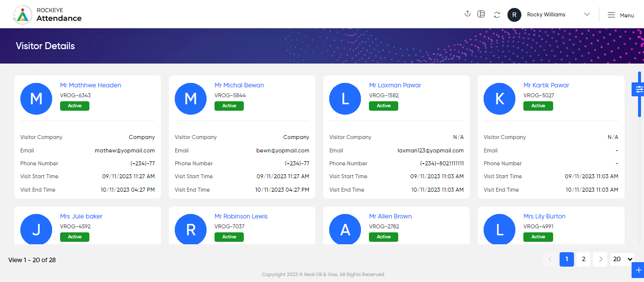Click phone number (+234)-8021111111
The width and height of the screenshot is (644, 282).
click(442, 163)
